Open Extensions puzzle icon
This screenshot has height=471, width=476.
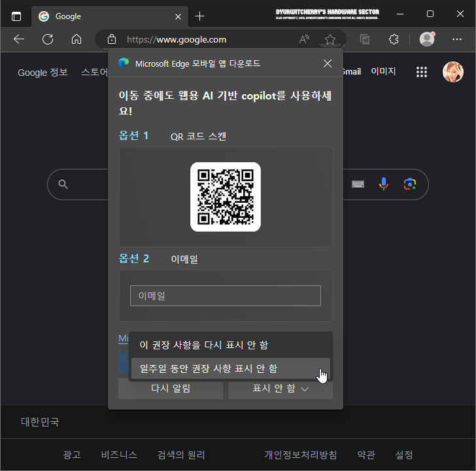(394, 39)
